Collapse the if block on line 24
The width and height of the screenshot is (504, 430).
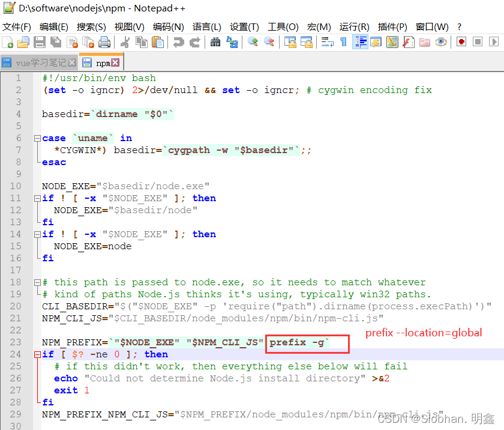pyautogui.click(x=37, y=354)
